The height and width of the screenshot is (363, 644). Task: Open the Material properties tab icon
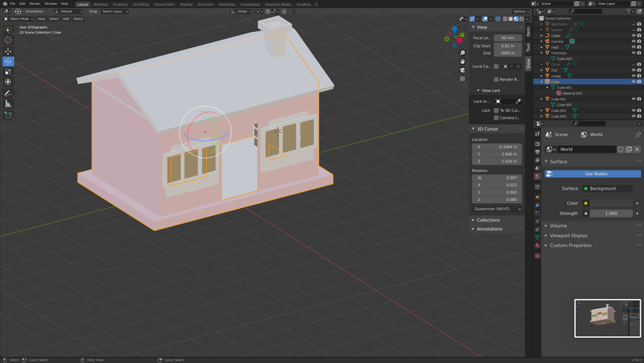tap(537, 246)
